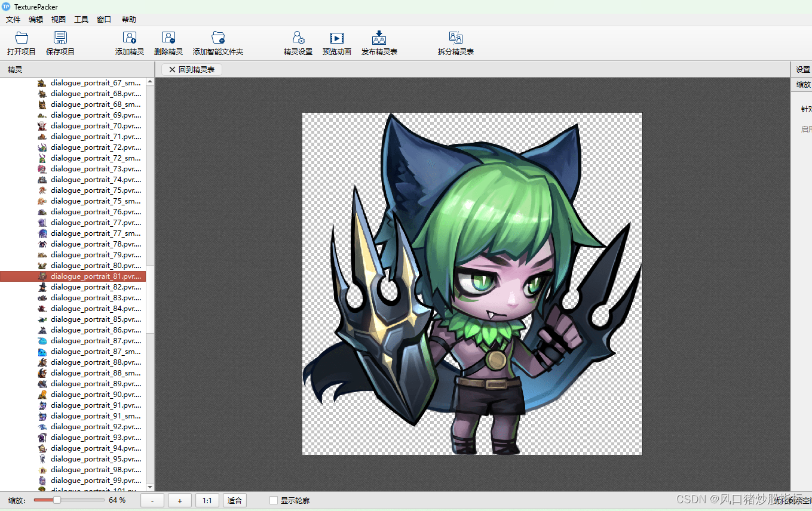Open the 编辑 (Edit) menu

(36, 20)
